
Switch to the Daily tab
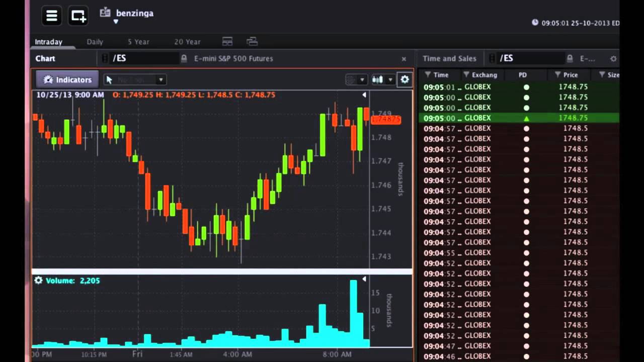pos(95,42)
